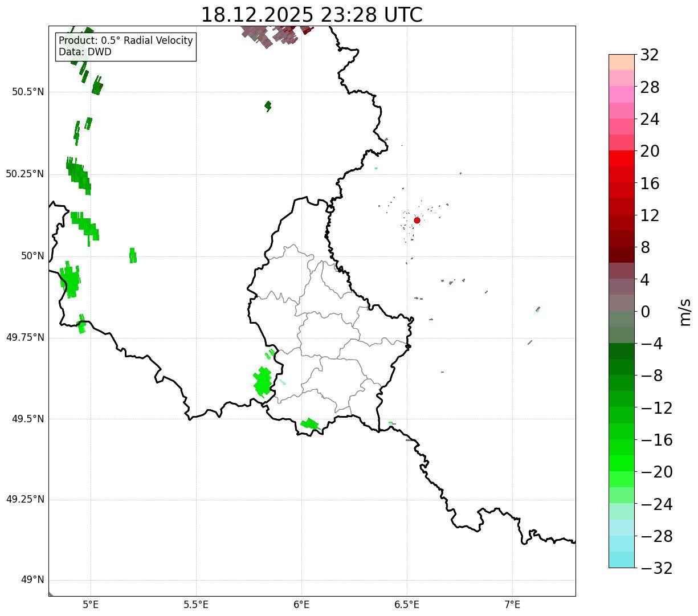The height and width of the screenshot is (616, 698).
Task: Click the 5°E longitude label
Action: click(91, 605)
